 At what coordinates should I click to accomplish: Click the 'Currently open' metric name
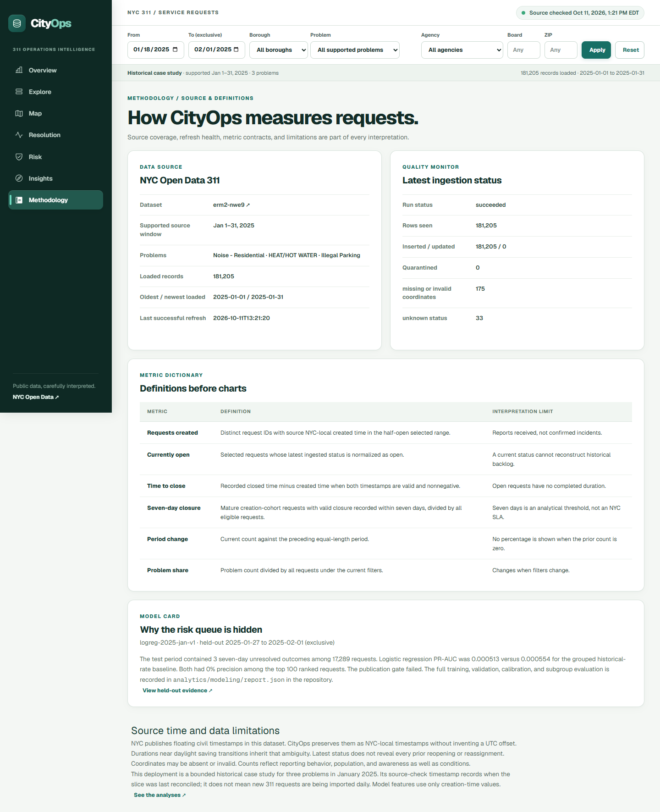pos(168,455)
